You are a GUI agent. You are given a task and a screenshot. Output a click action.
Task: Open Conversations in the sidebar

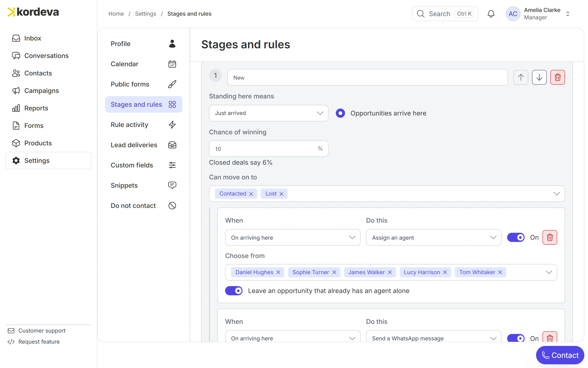tap(48, 56)
